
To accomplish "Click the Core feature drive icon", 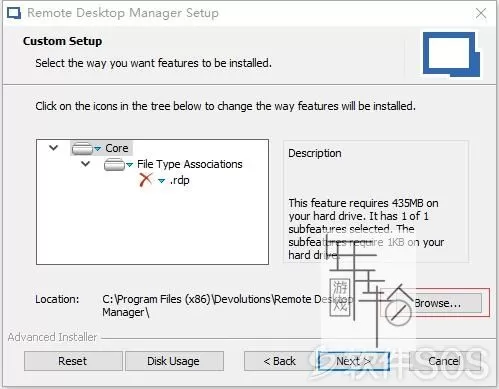I will click(x=82, y=148).
